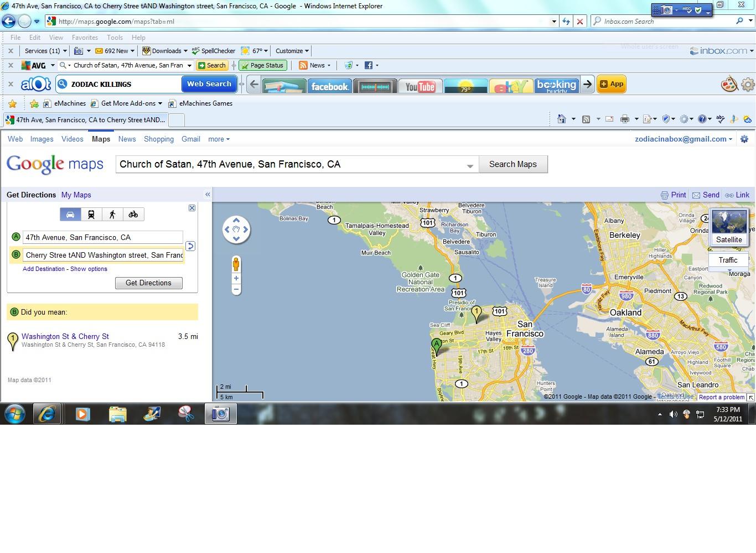Screen dimensions: 756x553
Task: Click the reverse directions swap icon
Action: (x=190, y=246)
